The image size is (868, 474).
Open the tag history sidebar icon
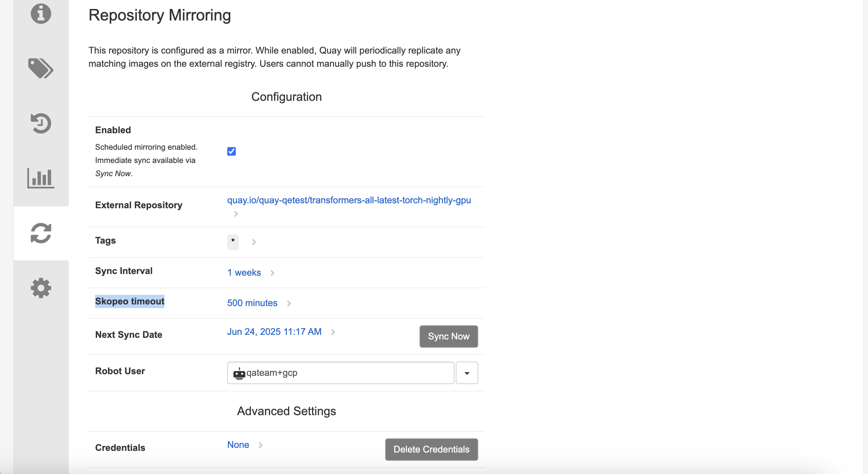(41, 123)
